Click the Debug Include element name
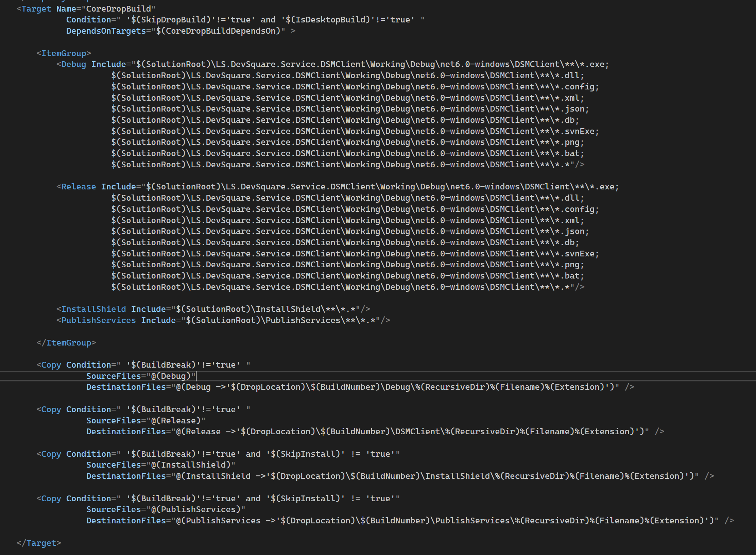Image resolution: width=756 pixels, height=555 pixels. tap(73, 64)
